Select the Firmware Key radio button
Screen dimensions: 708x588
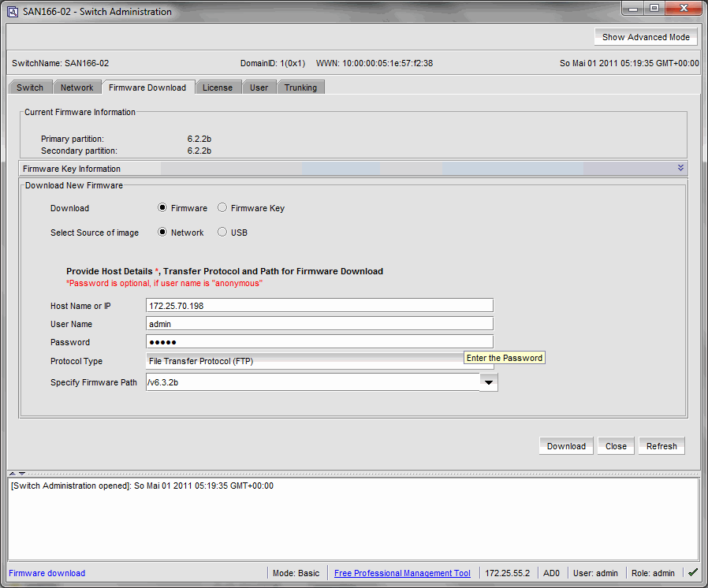(x=222, y=208)
